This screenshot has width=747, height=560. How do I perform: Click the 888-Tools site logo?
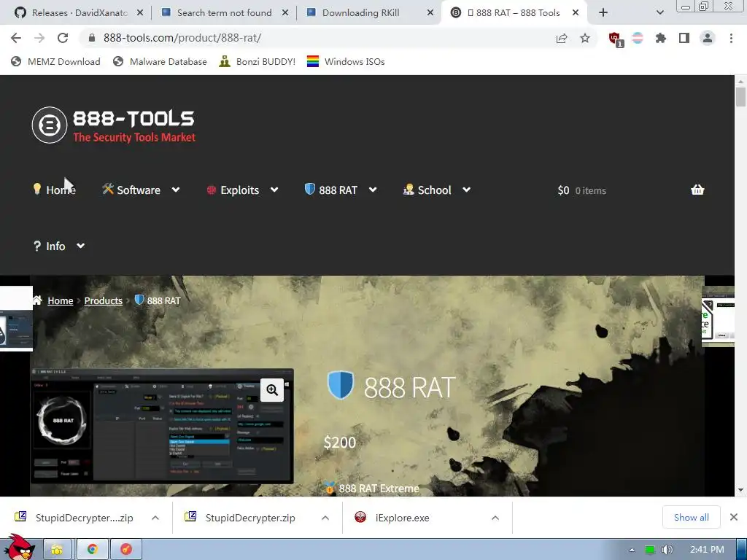(113, 125)
